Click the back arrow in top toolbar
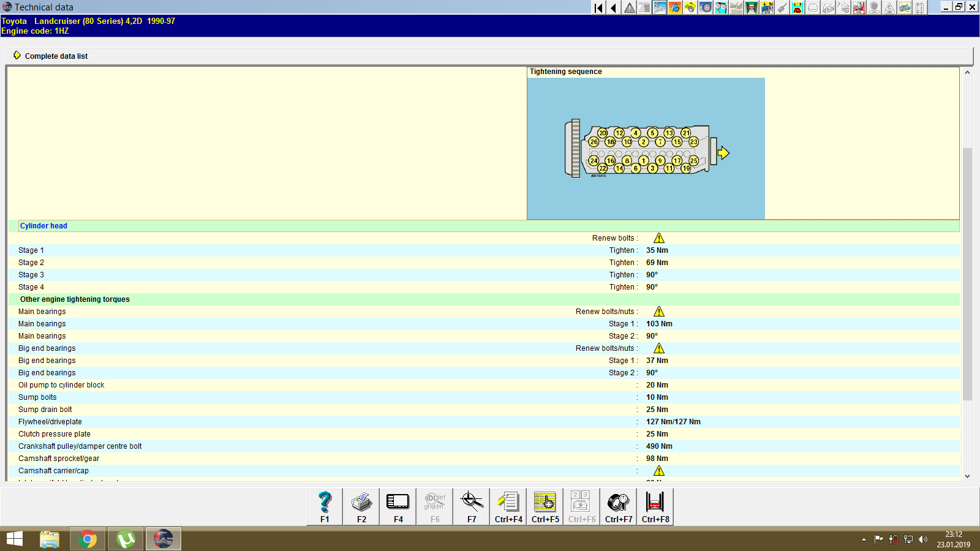Screen dimensions: 980x551 pyautogui.click(x=614, y=7)
